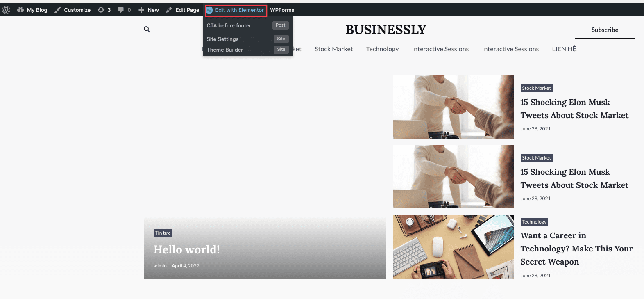Open the keyboard and camera desk thumbnail
This screenshot has width=644, height=299.
click(x=453, y=247)
